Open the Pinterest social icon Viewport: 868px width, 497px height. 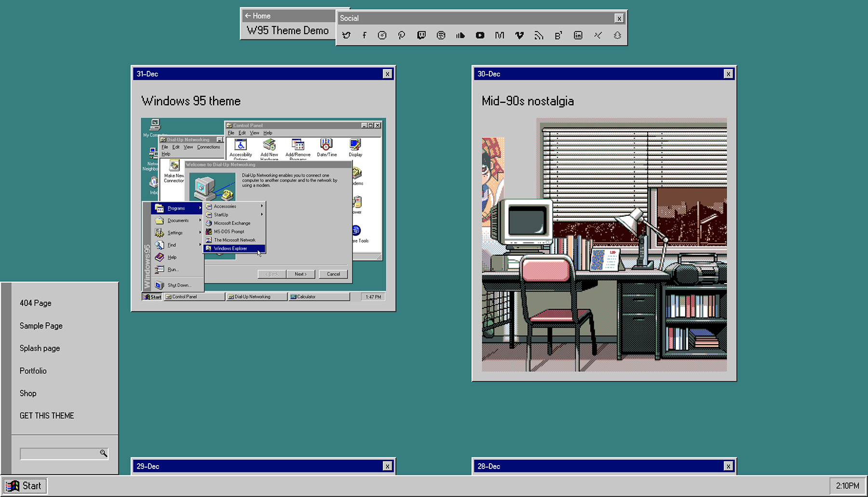click(401, 35)
